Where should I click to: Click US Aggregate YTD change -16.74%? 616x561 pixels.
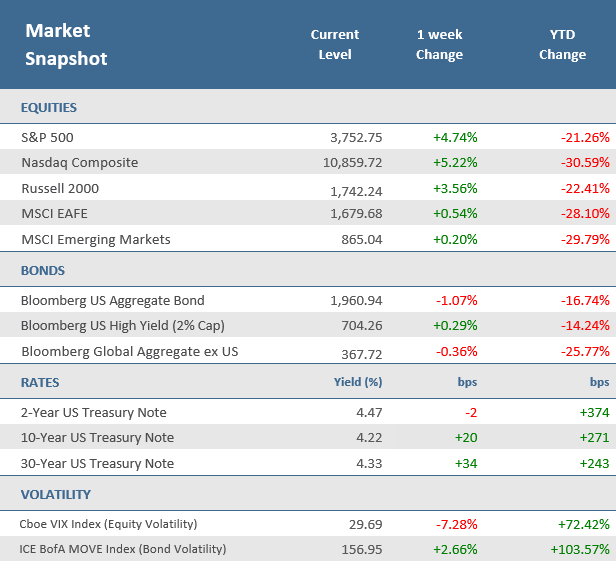pyautogui.click(x=585, y=301)
